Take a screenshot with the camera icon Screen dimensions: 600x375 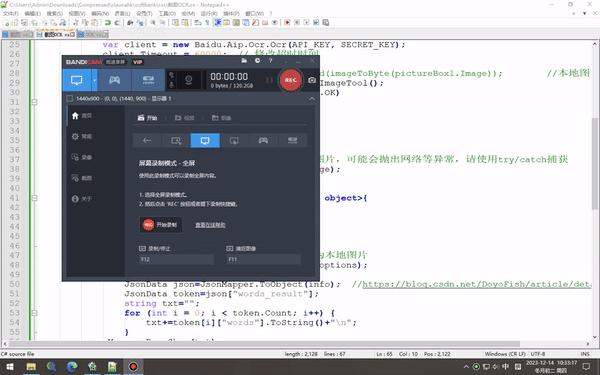[312, 80]
